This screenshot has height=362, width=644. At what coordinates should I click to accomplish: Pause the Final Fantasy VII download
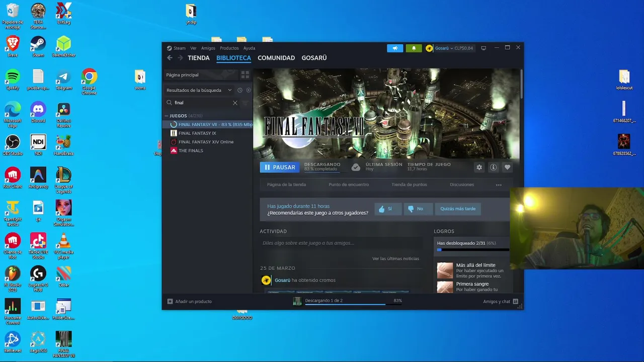point(280,167)
